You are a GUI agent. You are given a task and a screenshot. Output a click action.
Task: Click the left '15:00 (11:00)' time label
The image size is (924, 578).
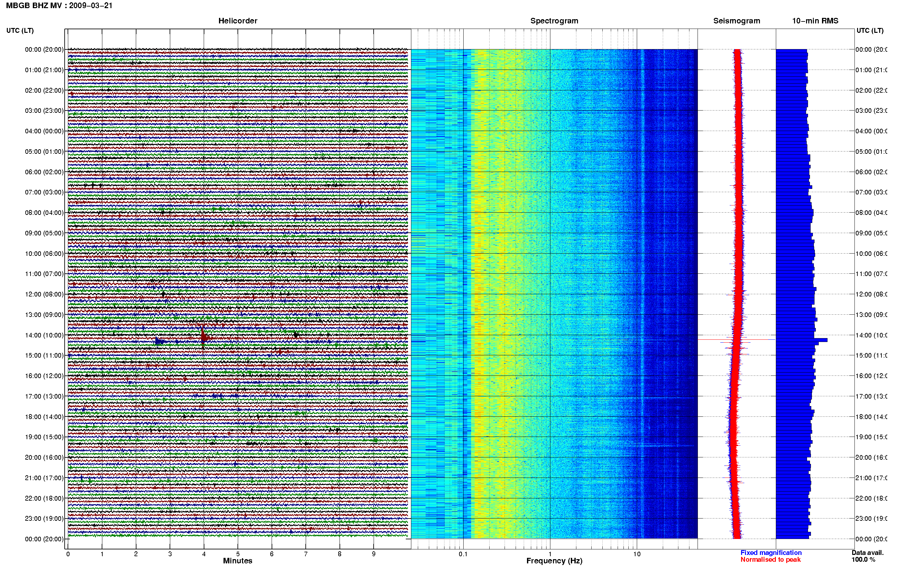click(44, 355)
